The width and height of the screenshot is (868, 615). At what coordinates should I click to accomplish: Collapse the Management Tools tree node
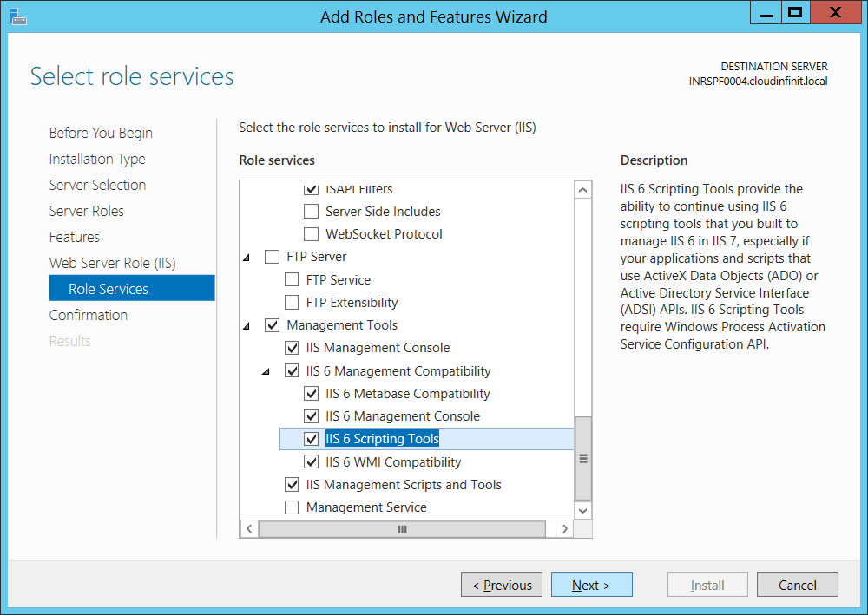(x=247, y=326)
